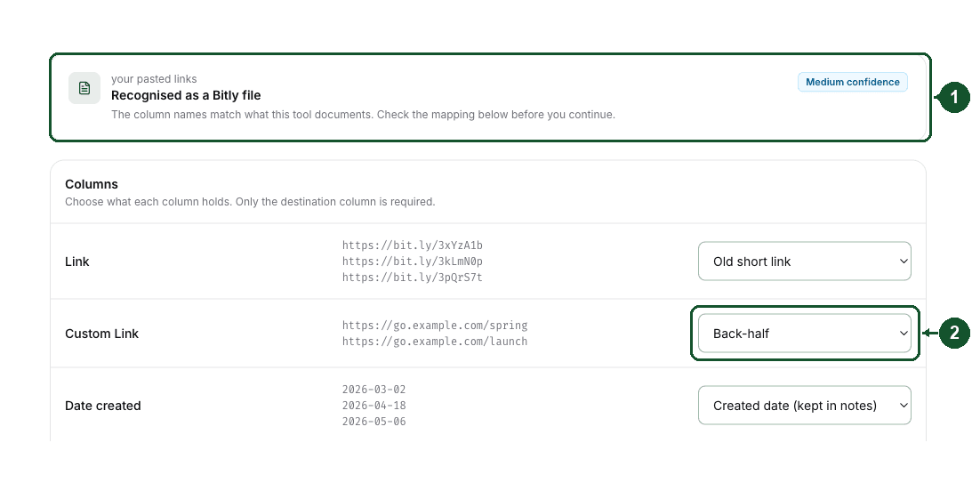Image resolution: width=980 pixels, height=491 pixels.
Task: Click the 'Recognised as a Bitly file' heading
Action: (186, 95)
